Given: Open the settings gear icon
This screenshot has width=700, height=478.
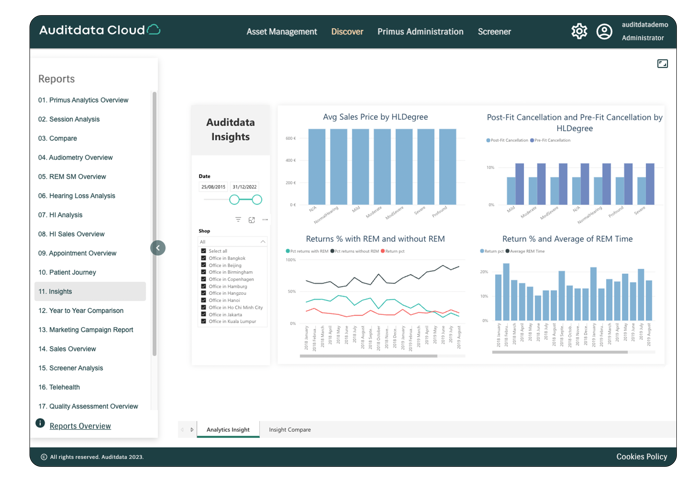Looking at the screenshot, I should click(x=579, y=31).
